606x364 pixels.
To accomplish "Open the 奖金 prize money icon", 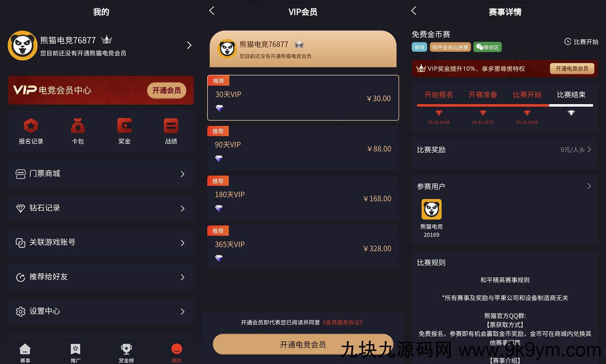I will point(124,131).
